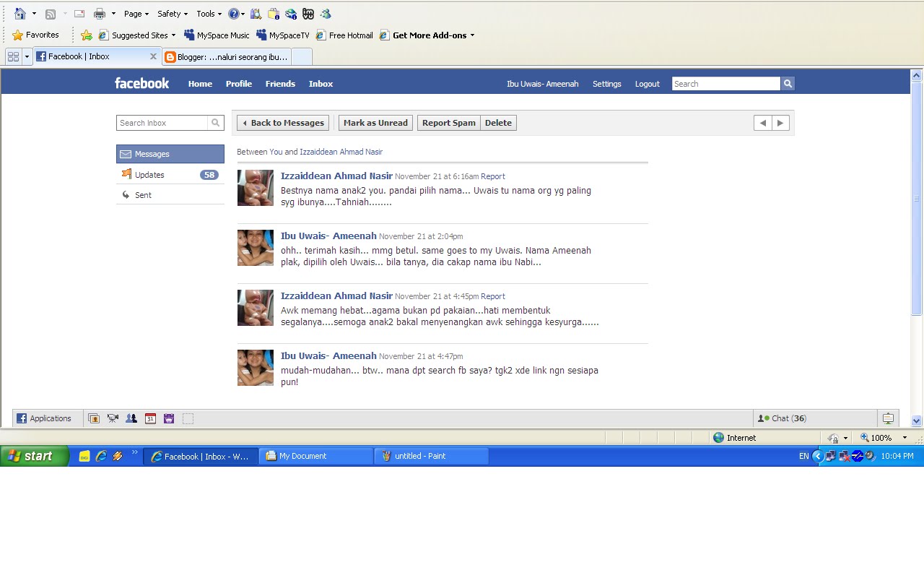924x578 pixels.
Task: Switch to the Blogger tab
Action: tap(226, 56)
